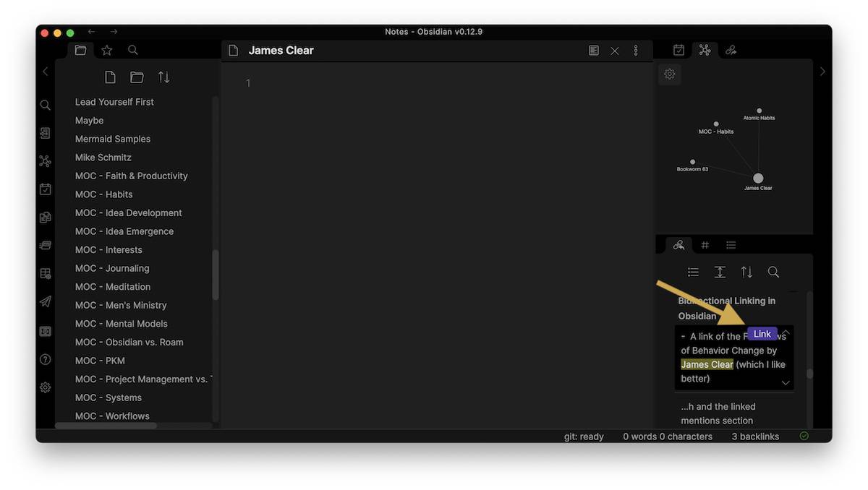
Task: Show more context above the backlink result
Action: click(786, 332)
